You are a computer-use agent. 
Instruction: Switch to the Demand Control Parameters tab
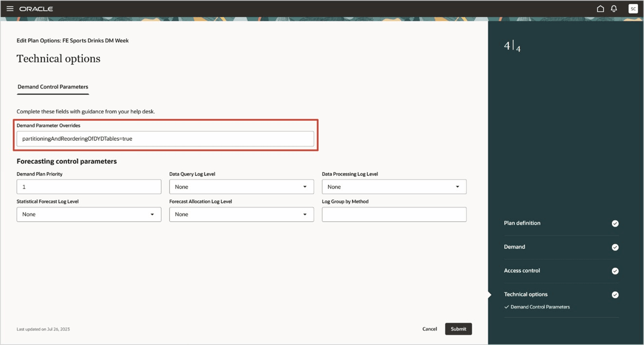click(53, 87)
